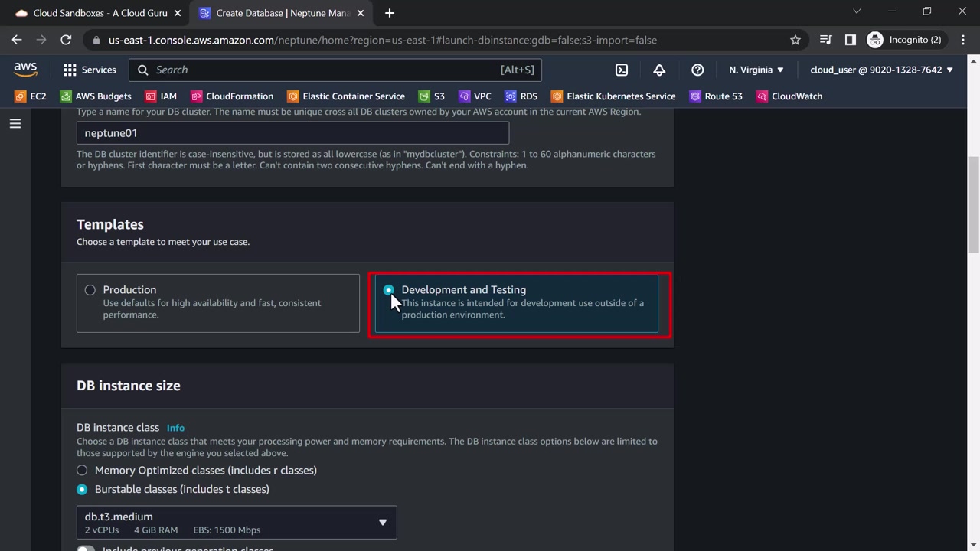This screenshot has height=551, width=980.
Task: Open the VPC service shortcut
Action: (x=475, y=96)
